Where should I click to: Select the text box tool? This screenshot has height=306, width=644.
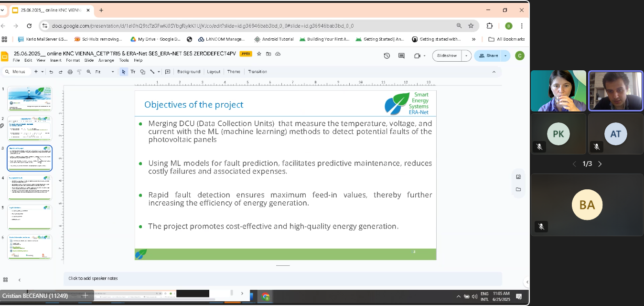tap(133, 72)
